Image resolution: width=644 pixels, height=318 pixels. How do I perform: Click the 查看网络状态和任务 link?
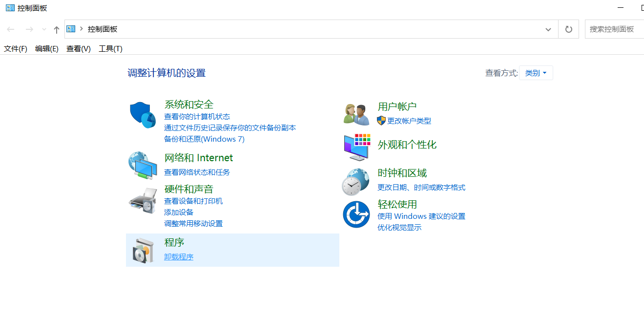click(197, 172)
